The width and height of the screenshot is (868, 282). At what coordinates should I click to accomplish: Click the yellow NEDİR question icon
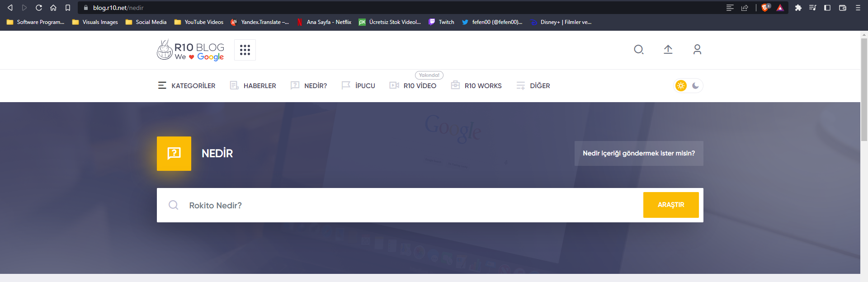174,154
